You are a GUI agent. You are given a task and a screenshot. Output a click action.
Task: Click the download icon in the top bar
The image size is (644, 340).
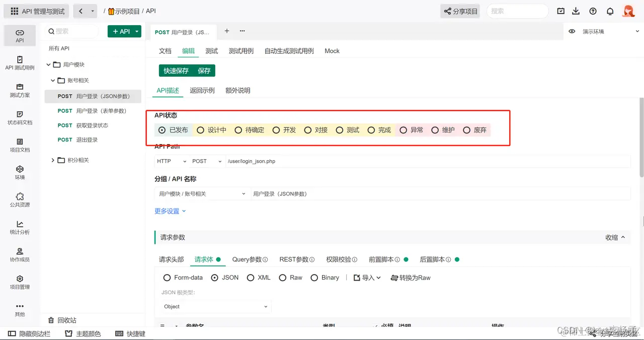click(x=577, y=11)
